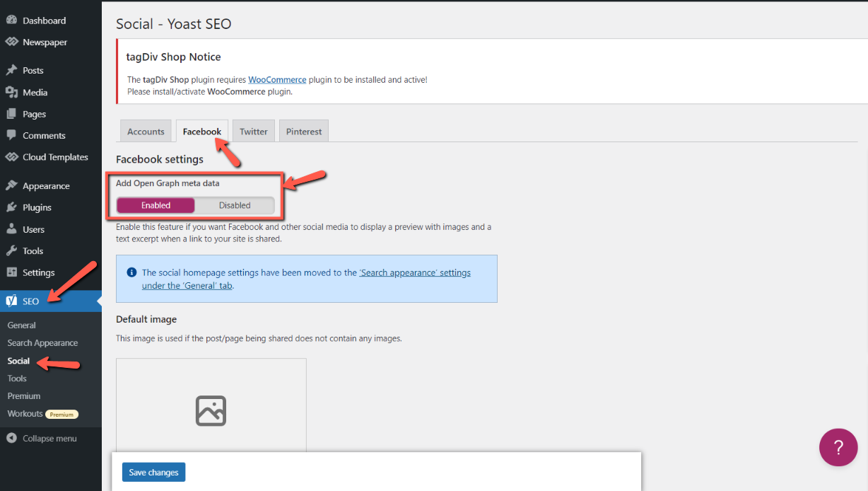
Task: Disable Open Graph meta data
Action: coord(235,205)
